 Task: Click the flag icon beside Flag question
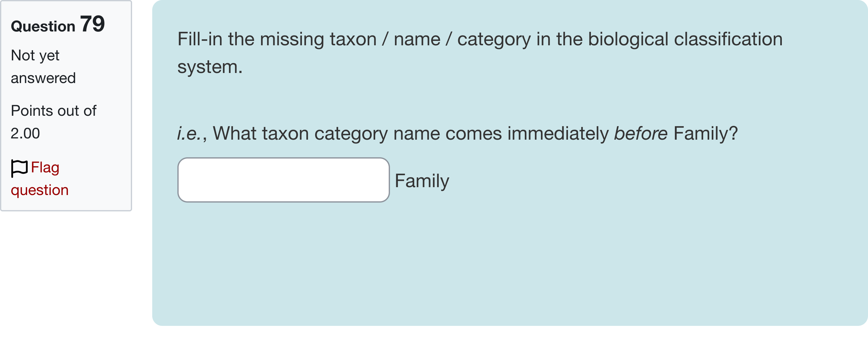coord(19,168)
